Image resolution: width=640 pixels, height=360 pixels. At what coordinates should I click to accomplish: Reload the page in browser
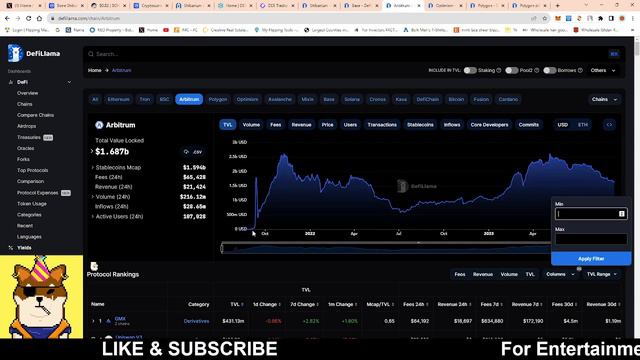pyautogui.click(x=29, y=18)
